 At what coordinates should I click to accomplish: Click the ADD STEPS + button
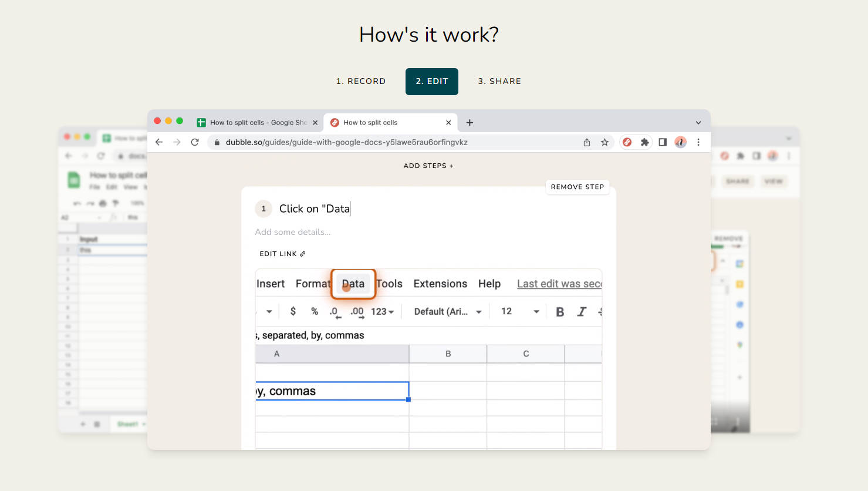click(x=428, y=166)
